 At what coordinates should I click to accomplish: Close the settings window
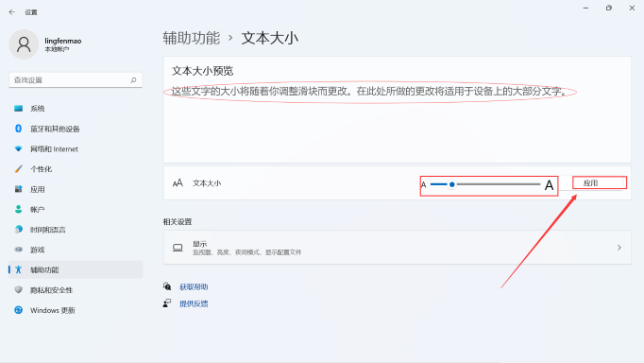632,9
